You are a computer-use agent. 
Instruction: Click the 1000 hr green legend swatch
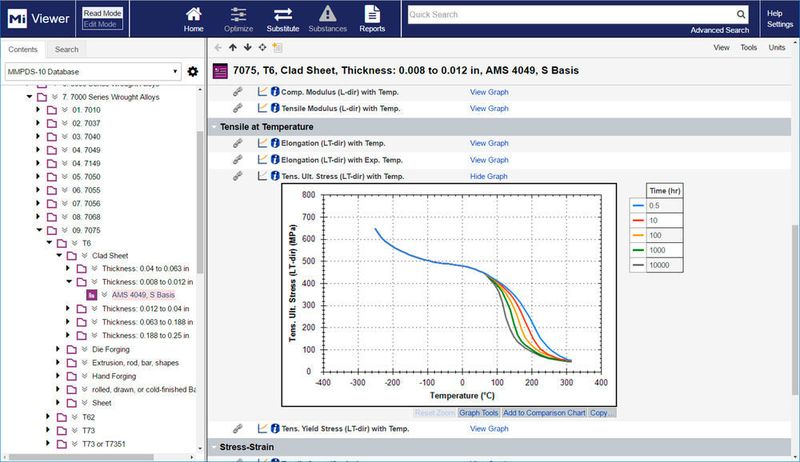click(639, 247)
